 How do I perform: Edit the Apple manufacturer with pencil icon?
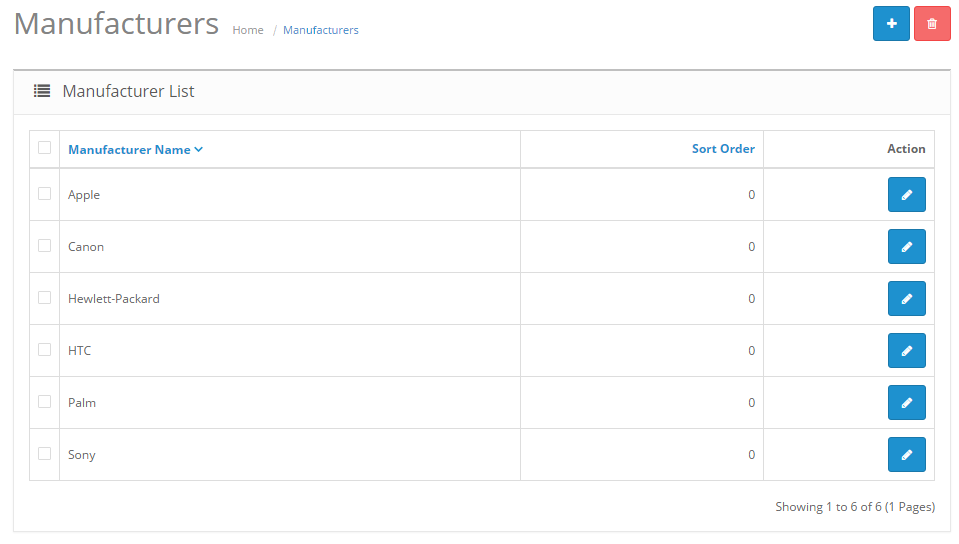906,195
